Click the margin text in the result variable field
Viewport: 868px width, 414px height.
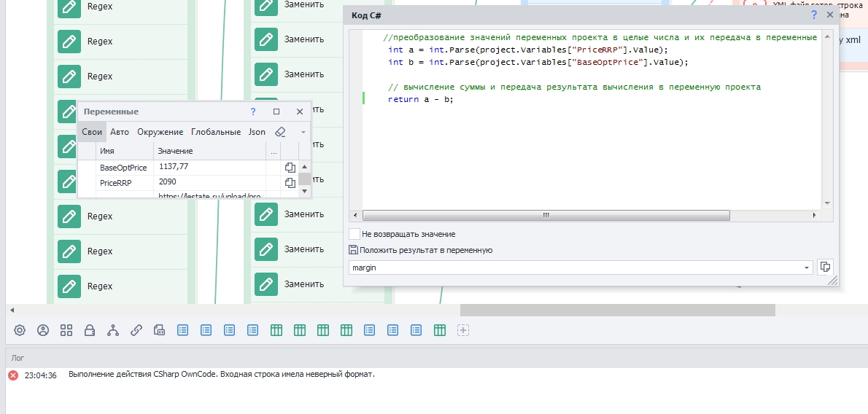364,268
